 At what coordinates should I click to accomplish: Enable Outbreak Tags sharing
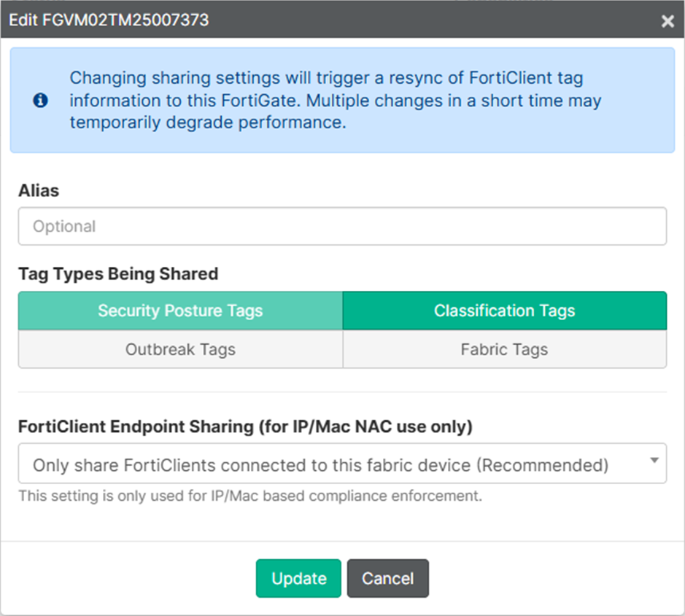pyautogui.click(x=180, y=349)
